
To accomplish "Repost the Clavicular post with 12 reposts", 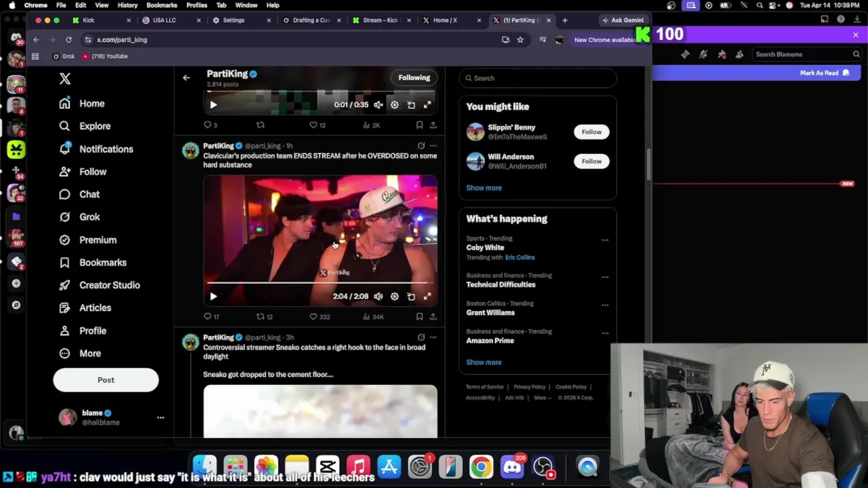I will 264,317.
